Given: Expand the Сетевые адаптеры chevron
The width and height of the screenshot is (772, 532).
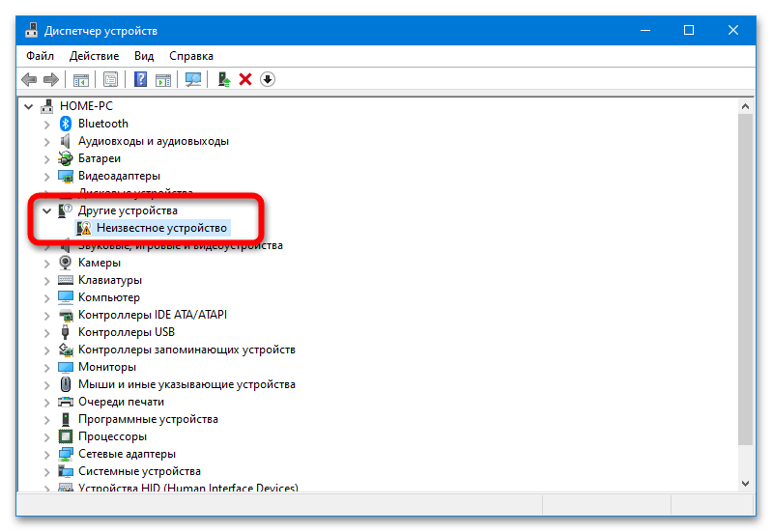Looking at the screenshot, I should click(x=46, y=455).
